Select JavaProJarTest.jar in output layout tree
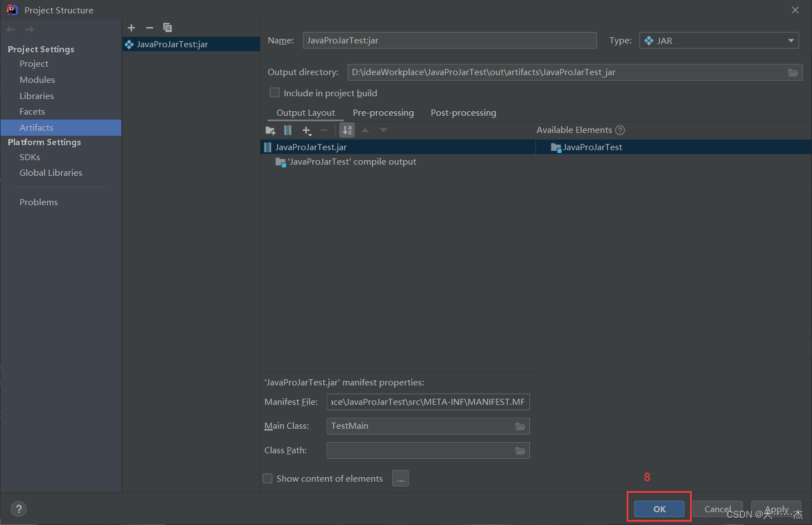 [398, 147]
